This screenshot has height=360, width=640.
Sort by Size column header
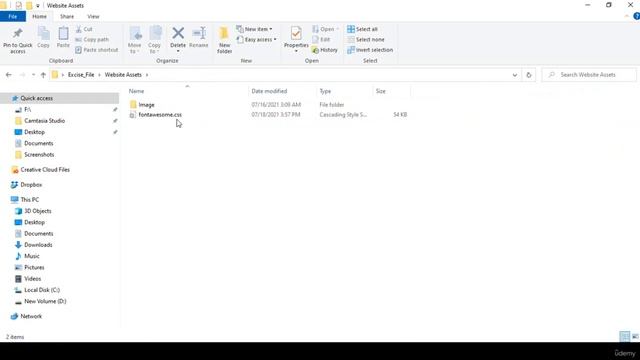tap(381, 91)
